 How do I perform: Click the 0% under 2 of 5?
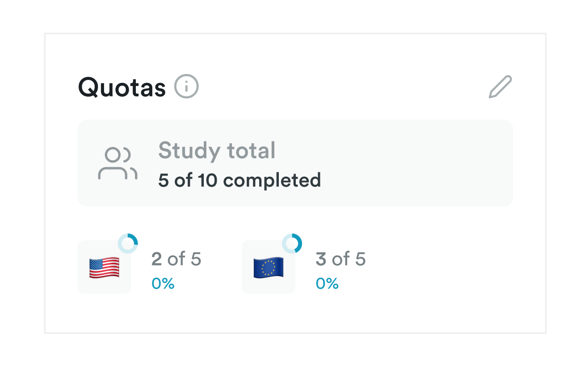coord(163,283)
